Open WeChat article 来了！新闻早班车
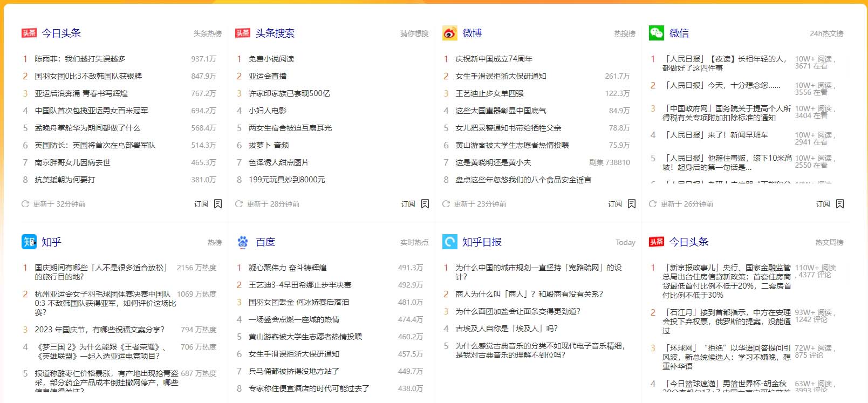The height and width of the screenshot is (403, 868). point(715,135)
